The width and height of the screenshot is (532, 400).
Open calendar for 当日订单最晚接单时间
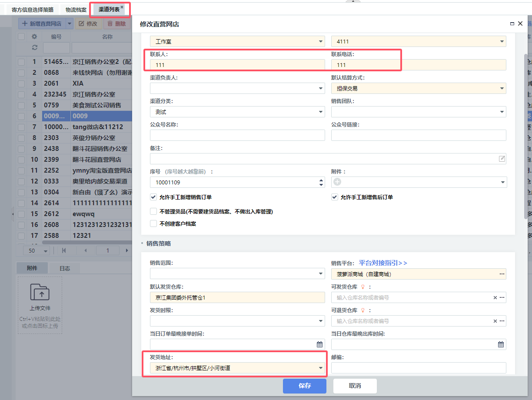tap(319, 344)
